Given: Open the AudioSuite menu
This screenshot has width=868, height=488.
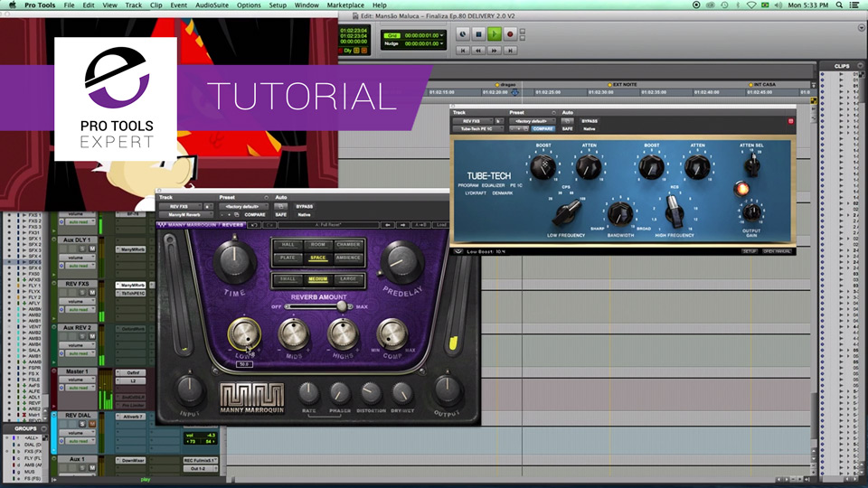Looking at the screenshot, I should [x=212, y=5].
